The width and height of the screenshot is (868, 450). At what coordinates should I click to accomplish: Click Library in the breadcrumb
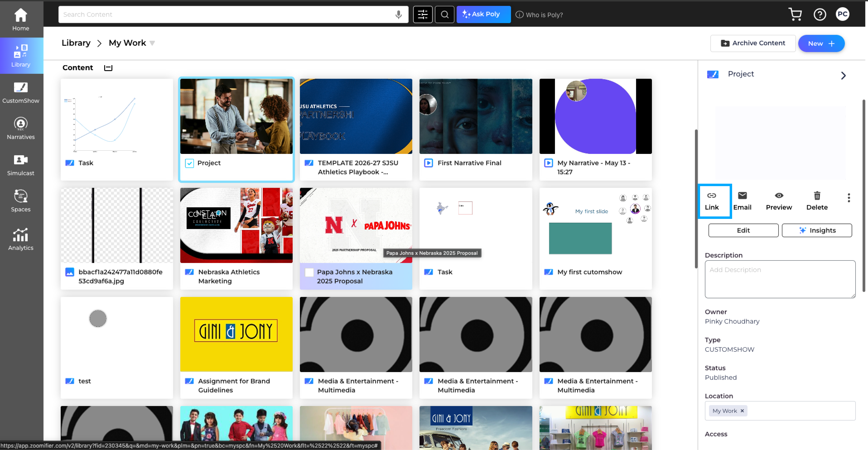coord(76,43)
